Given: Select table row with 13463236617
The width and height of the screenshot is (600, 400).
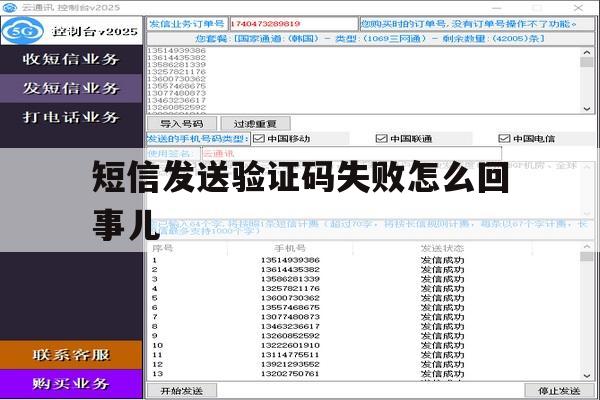Looking at the screenshot, I should click(364, 327).
